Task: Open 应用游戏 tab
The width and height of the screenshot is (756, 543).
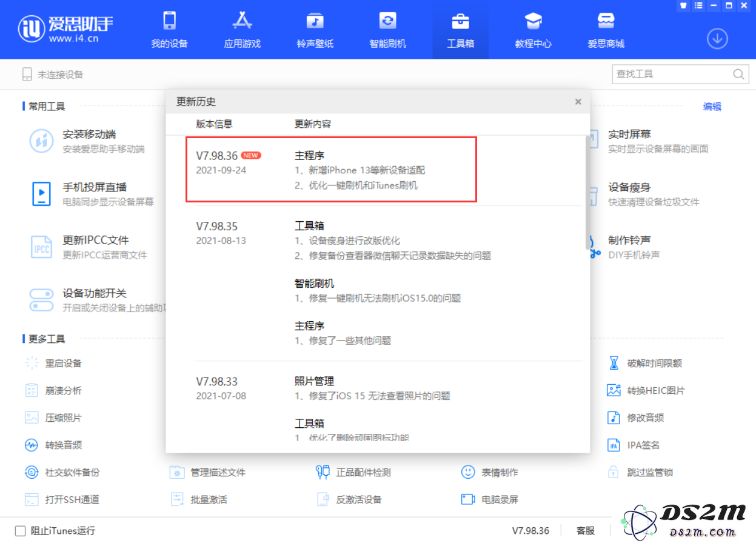Action: tap(242, 30)
